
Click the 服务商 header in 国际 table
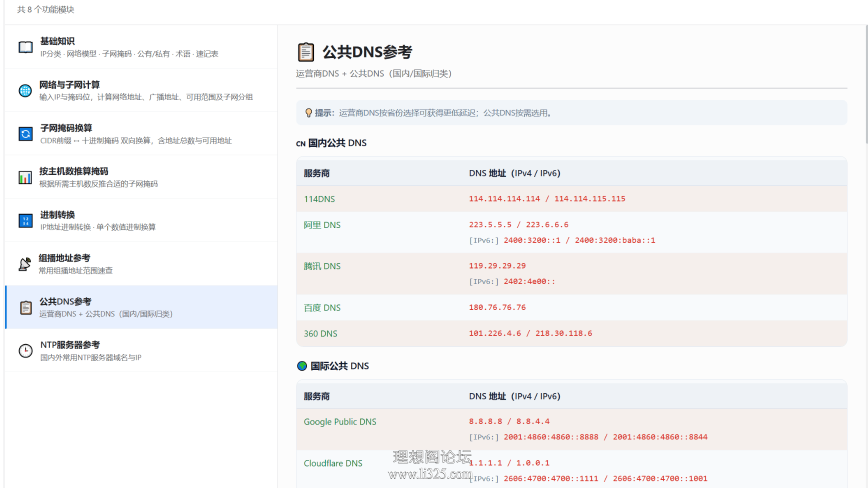click(316, 396)
